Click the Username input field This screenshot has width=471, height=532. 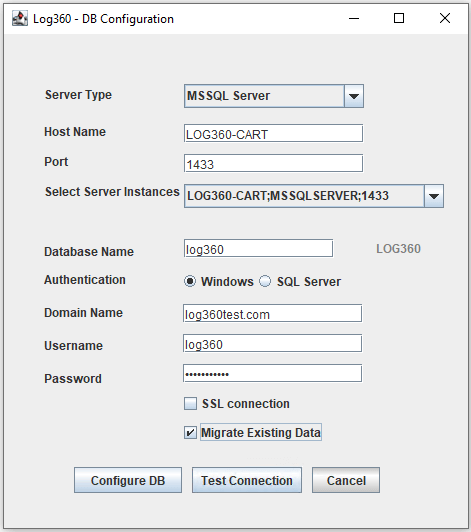272,343
